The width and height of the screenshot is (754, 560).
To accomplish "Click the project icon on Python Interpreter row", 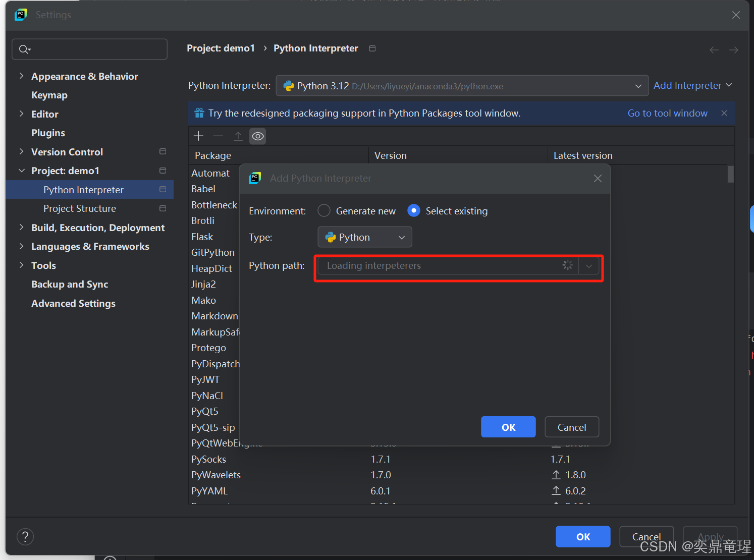I will pyautogui.click(x=163, y=189).
